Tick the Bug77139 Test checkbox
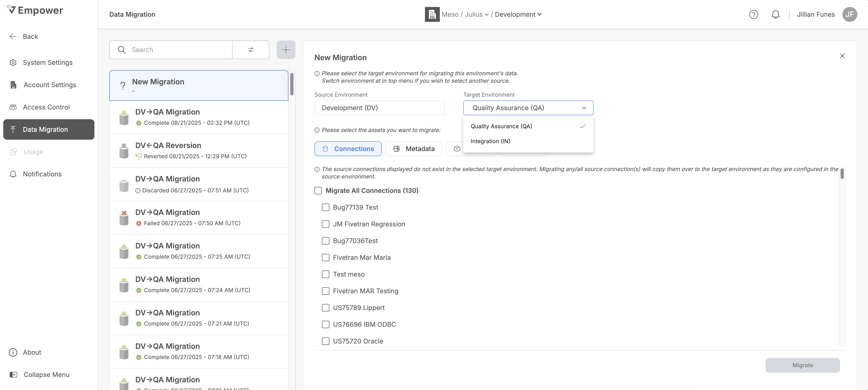The width and height of the screenshot is (868, 390). tap(326, 208)
